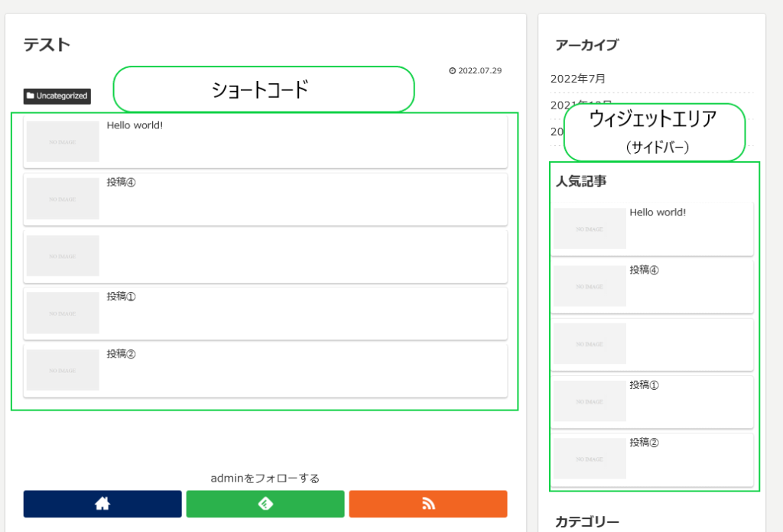Open 投稿② in the main post list
783x532 pixels.
point(121,354)
